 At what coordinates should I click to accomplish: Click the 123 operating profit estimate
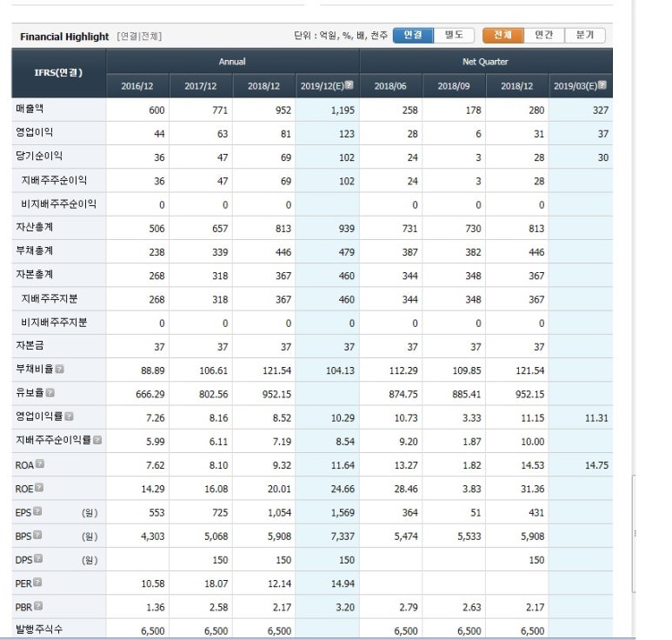[x=347, y=134]
